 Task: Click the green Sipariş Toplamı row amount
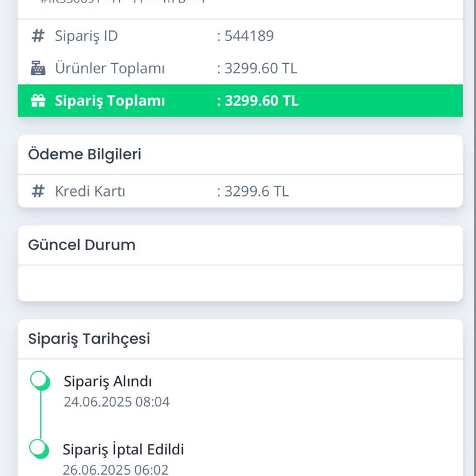click(x=261, y=100)
